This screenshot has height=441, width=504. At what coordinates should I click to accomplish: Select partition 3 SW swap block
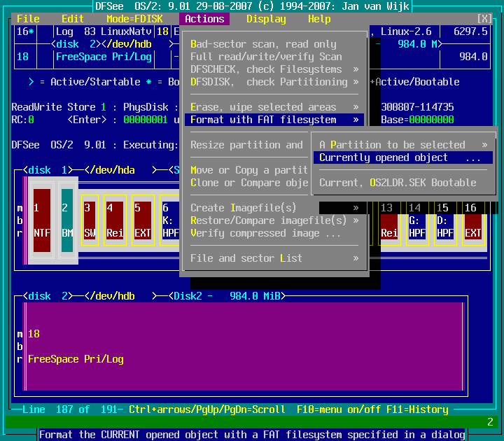[x=90, y=220]
